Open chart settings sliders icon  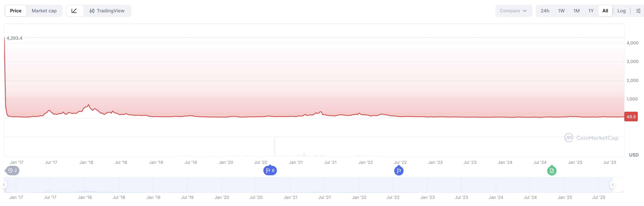(638, 11)
